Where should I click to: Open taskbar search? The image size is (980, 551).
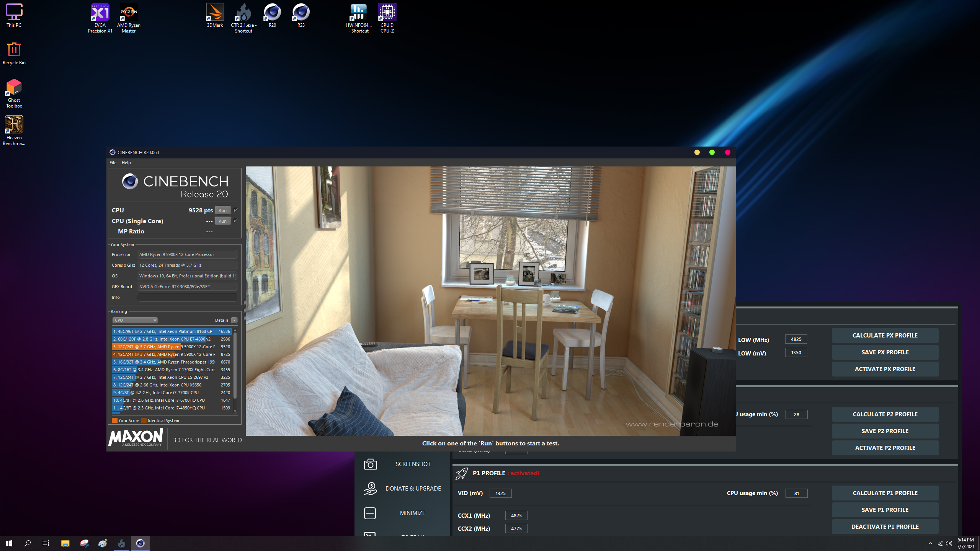[x=28, y=543]
